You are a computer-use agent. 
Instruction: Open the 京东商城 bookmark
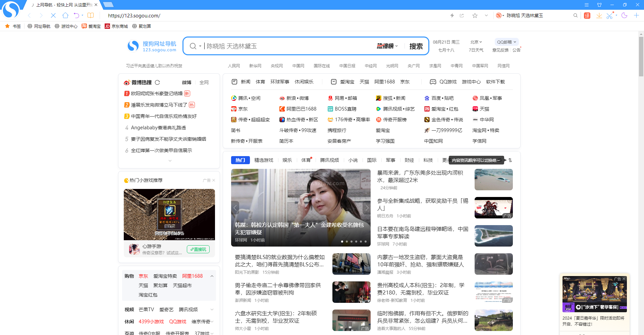click(116, 26)
